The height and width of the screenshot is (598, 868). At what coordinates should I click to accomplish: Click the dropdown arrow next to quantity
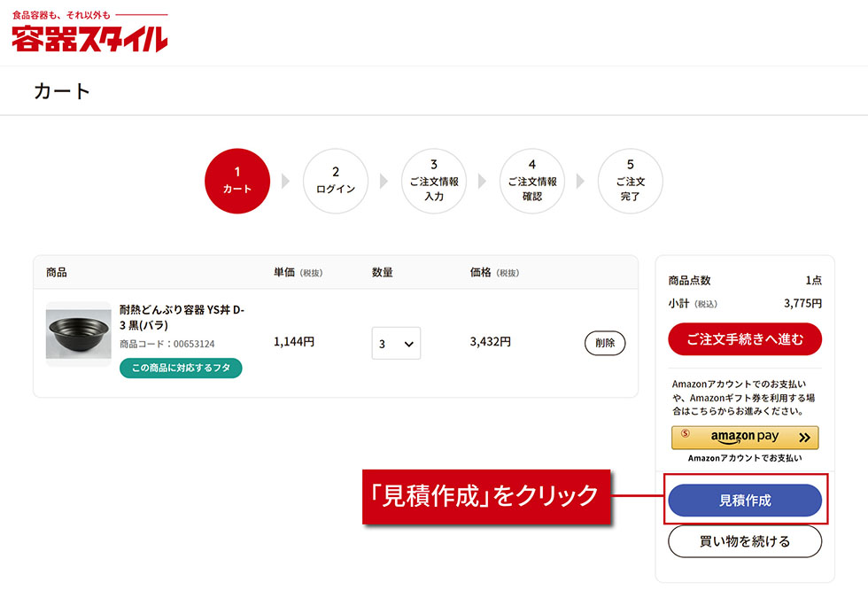(407, 343)
